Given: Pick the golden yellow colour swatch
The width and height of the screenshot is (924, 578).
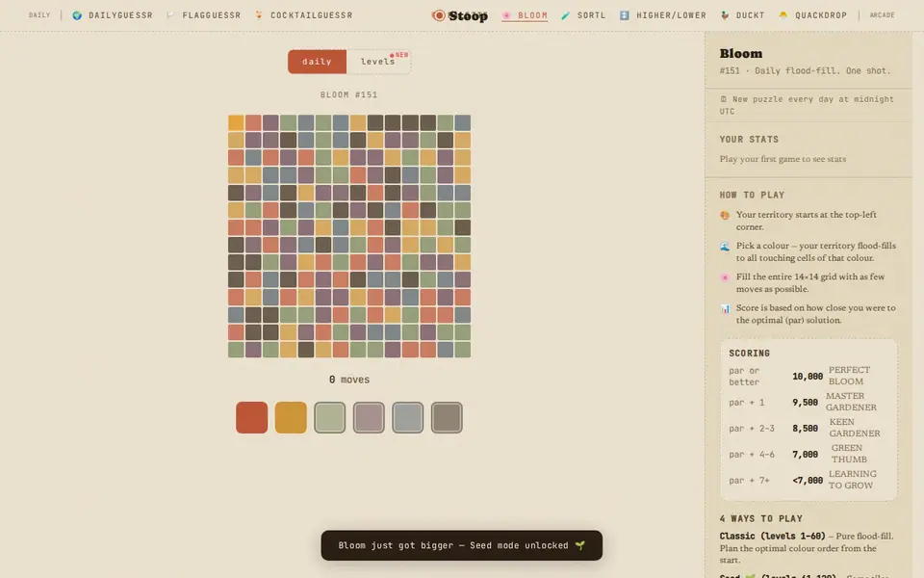Looking at the screenshot, I should pyautogui.click(x=291, y=417).
